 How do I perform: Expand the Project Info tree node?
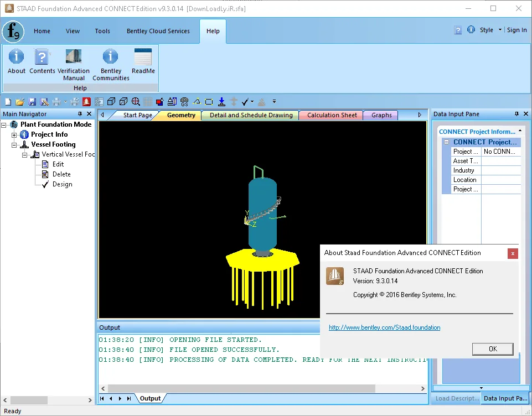[x=14, y=135]
